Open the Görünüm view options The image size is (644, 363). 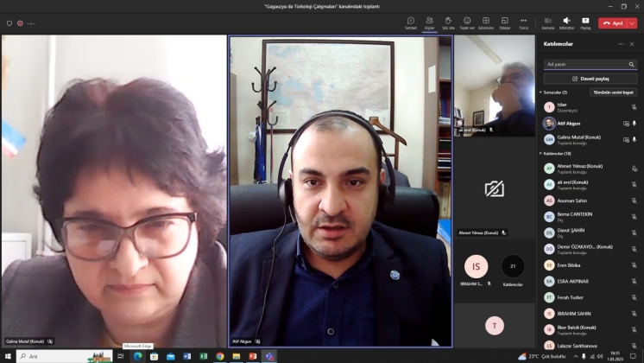click(486, 22)
